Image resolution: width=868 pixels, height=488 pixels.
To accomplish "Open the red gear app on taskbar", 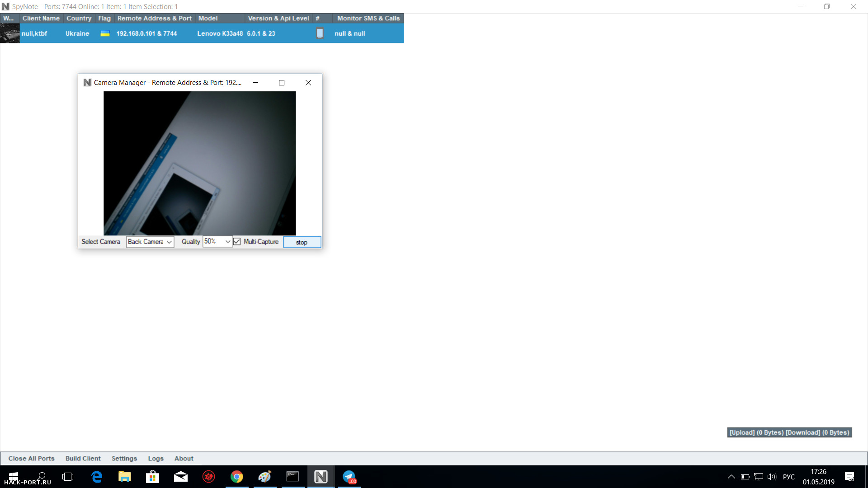I will point(209,477).
